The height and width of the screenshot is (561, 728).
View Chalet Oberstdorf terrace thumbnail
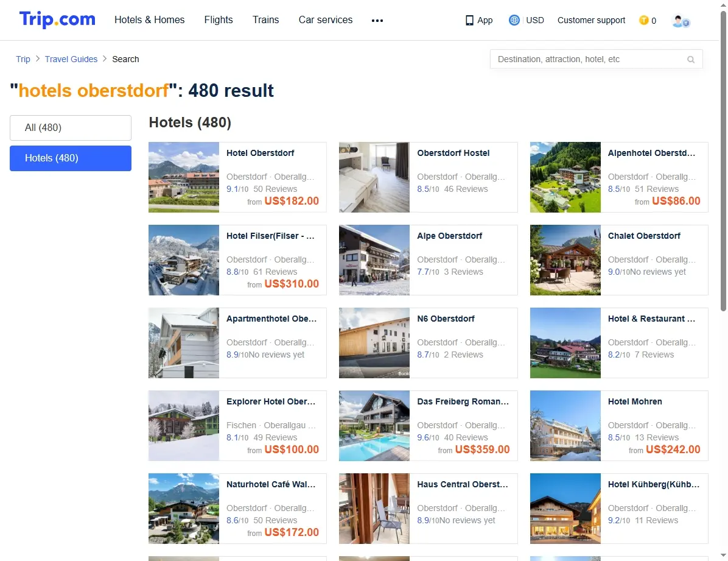point(565,260)
